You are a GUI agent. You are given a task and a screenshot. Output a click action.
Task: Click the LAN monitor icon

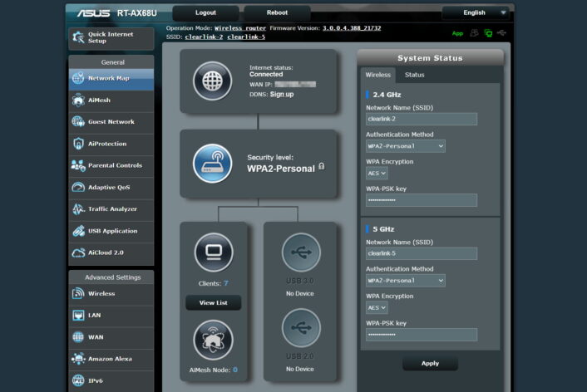coord(78,316)
